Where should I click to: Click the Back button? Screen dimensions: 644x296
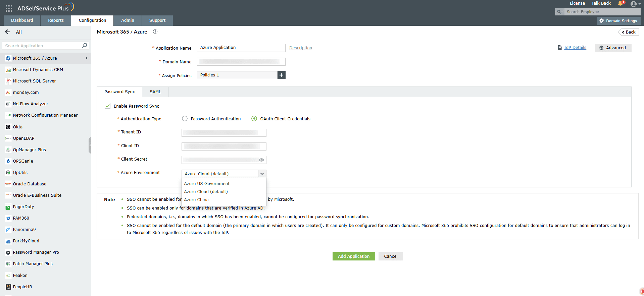pos(628,32)
